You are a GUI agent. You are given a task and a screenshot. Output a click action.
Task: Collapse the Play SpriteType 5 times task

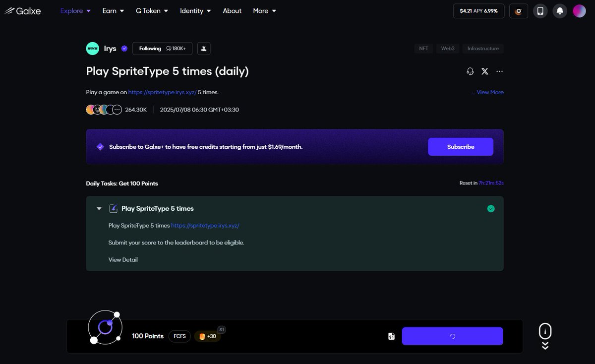[99, 209]
